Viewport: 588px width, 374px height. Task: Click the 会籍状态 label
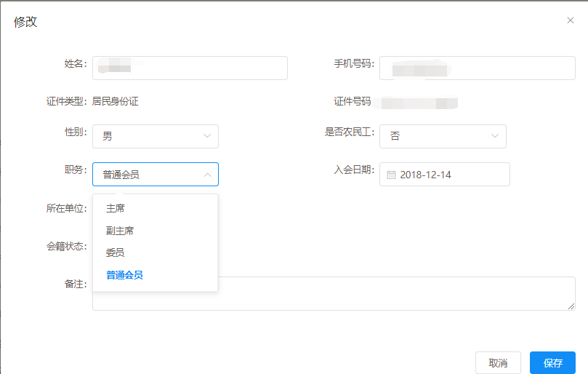pos(66,247)
